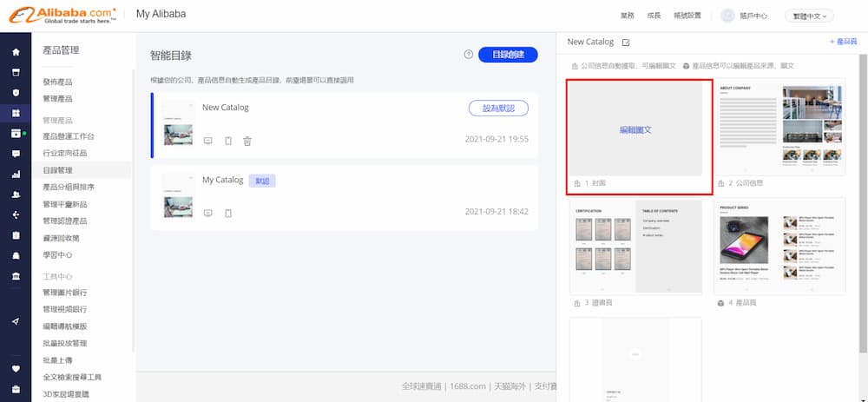The height and width of the screenshot is (402, 868).
Task: Open 3D家居場景購 in the left menu
Action: 65,394
